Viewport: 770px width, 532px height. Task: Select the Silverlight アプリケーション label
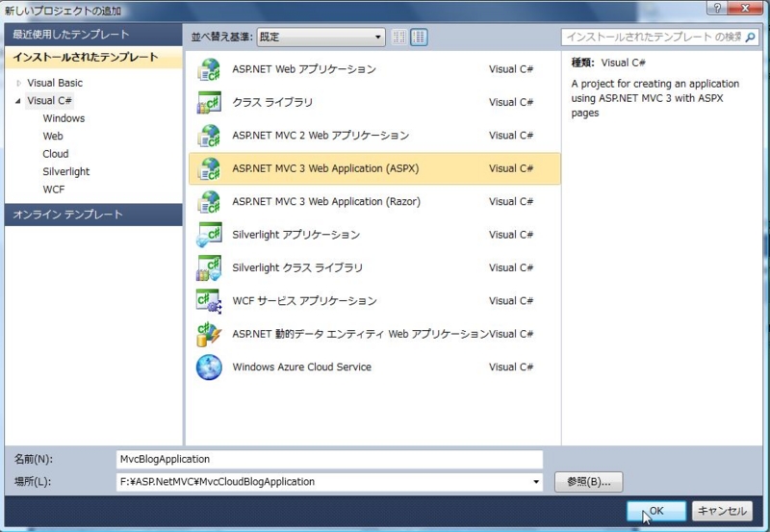(x=296, y=235)
